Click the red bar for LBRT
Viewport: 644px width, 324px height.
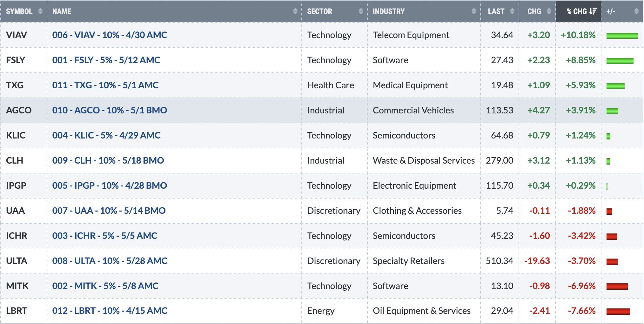click(618, 312)
